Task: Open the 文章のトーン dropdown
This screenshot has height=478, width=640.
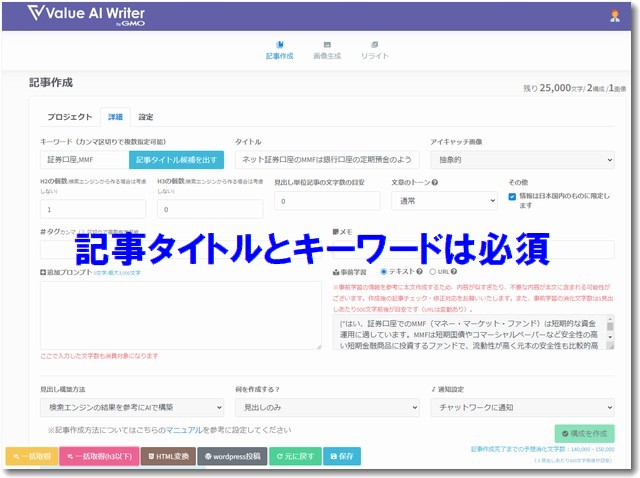Action: click(444, 201)
